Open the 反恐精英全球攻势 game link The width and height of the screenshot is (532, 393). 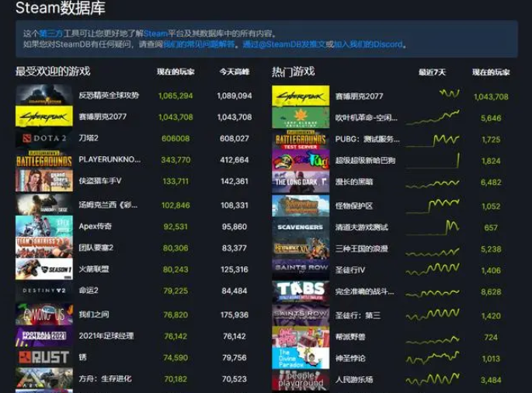click(109, 95)
